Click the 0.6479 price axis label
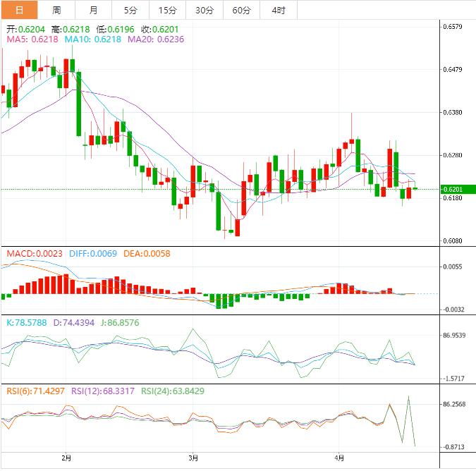Viewport: 476px width, 471px height. [x=453, y=70]
